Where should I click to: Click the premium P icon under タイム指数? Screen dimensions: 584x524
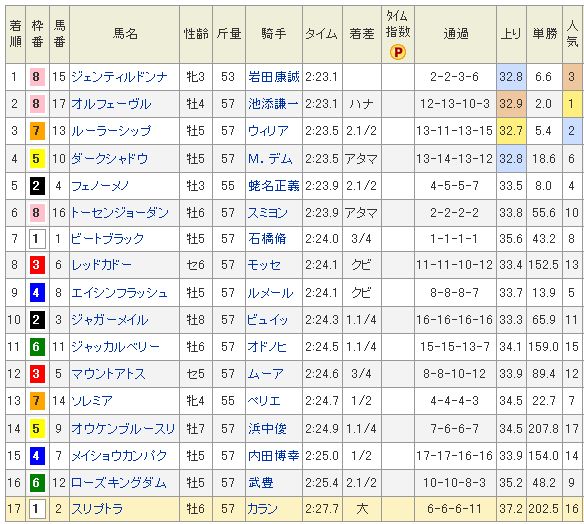click(x=397, y=52)
